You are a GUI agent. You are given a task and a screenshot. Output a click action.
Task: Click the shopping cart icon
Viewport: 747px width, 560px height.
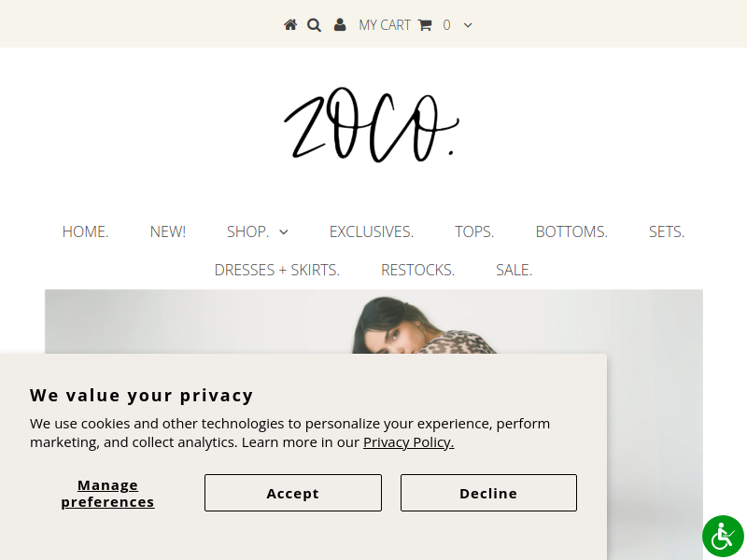(x=425, y=25)
